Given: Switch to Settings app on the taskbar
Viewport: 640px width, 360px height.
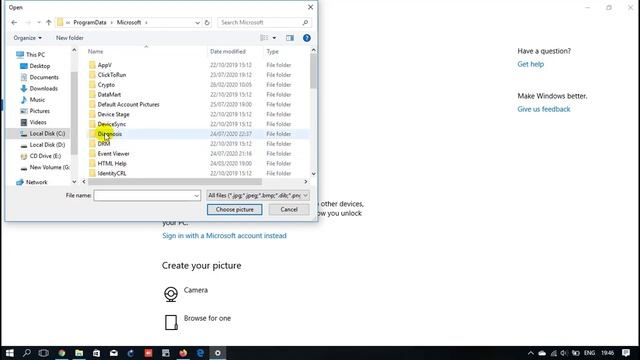Looking at the screenshot, I should (218, 353).
